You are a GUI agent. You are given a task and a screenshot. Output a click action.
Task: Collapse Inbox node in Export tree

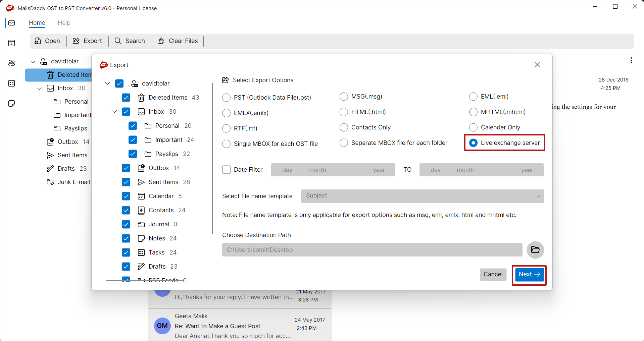coord(114,112)
